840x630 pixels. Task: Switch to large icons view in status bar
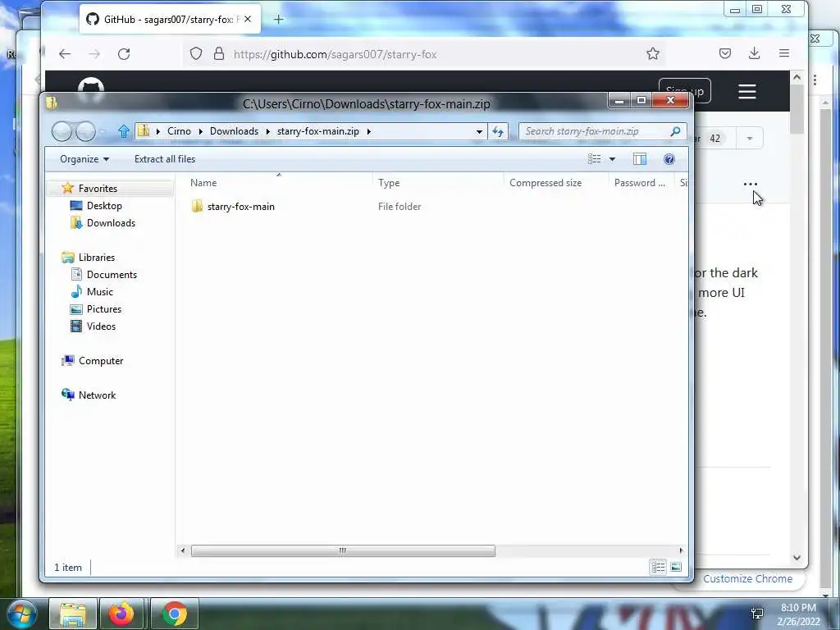[676, 567]
